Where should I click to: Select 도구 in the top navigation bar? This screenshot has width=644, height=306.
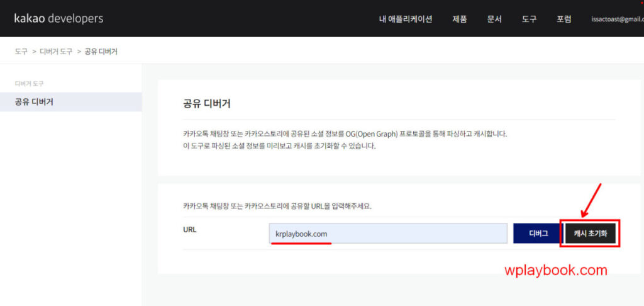[529, 19]
